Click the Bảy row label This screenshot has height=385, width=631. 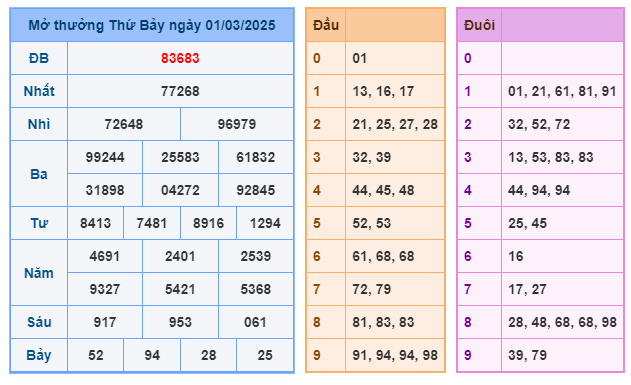tap(39, 355)
